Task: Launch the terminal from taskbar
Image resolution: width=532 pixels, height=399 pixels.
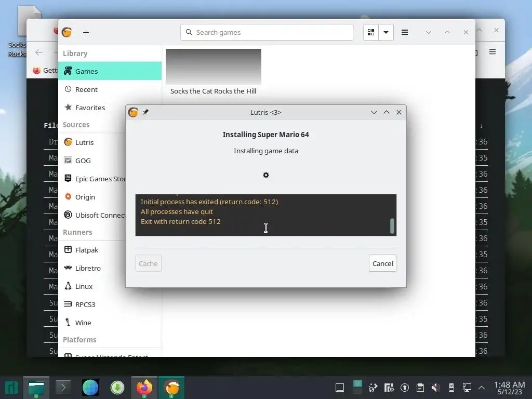Action: point(63,388)
